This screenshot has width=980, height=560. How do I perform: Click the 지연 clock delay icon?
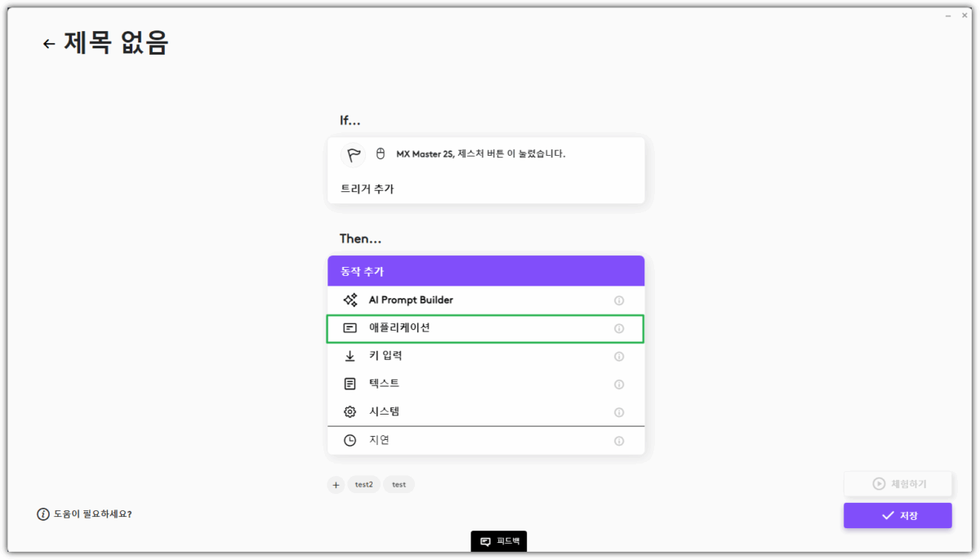tap(350, 440)
